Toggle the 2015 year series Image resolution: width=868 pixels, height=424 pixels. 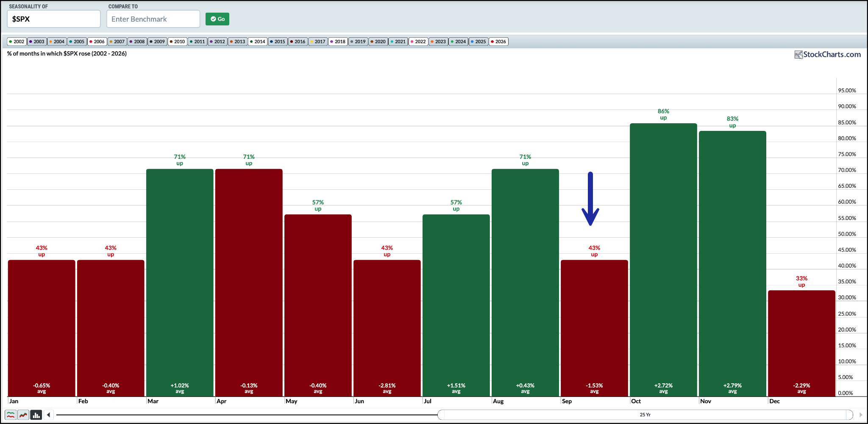pos(278,42)
